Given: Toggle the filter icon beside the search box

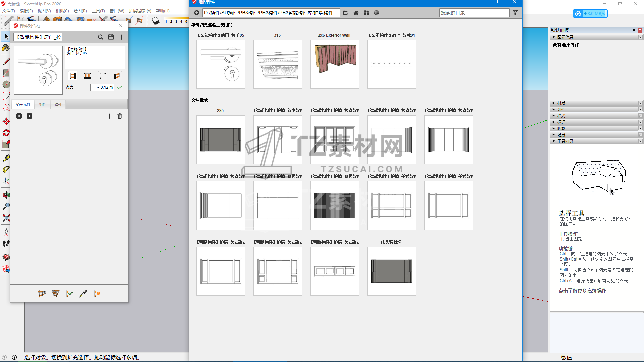Looking at the screenshot, I should point(515,13).
